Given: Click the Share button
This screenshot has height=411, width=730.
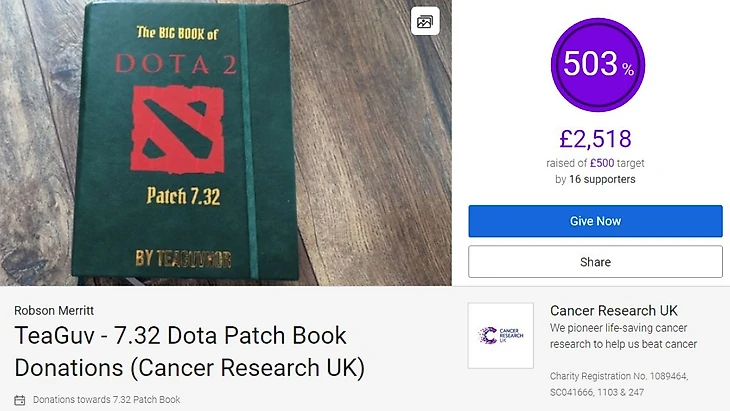Looking at the screenshot, I should tap(595, 262).
